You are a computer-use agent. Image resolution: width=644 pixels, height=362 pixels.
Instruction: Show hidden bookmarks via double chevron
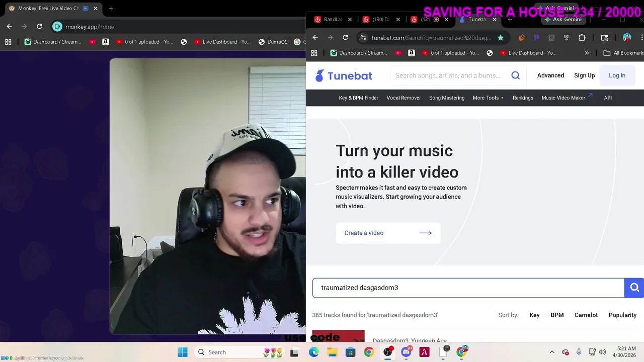pos(587,53)
